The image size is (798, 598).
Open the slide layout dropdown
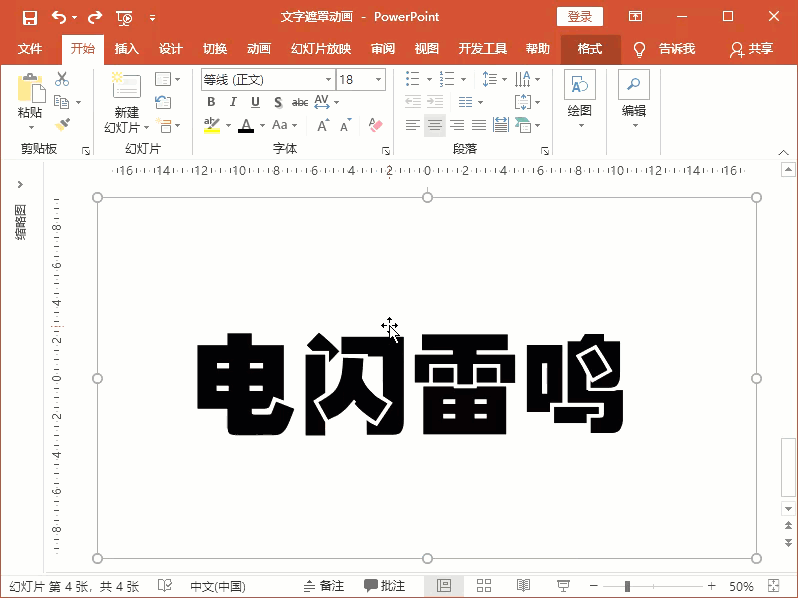(167, 79)
